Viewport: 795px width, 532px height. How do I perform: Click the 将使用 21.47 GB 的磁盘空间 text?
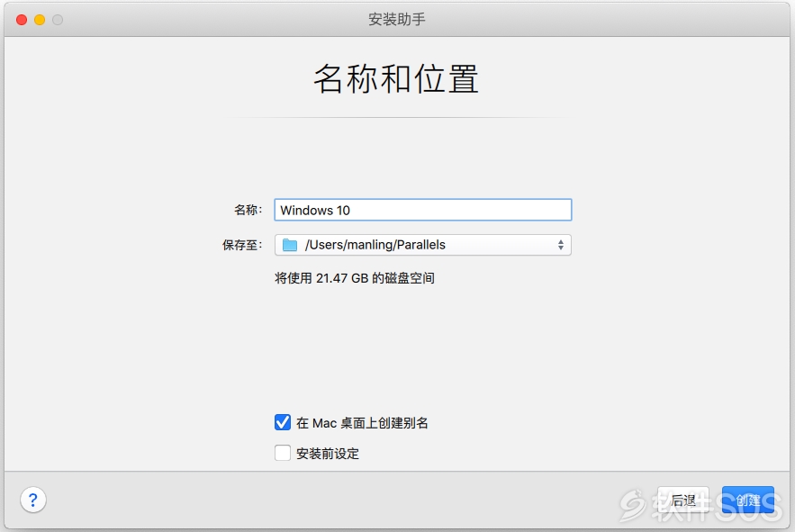click(355, 278)
